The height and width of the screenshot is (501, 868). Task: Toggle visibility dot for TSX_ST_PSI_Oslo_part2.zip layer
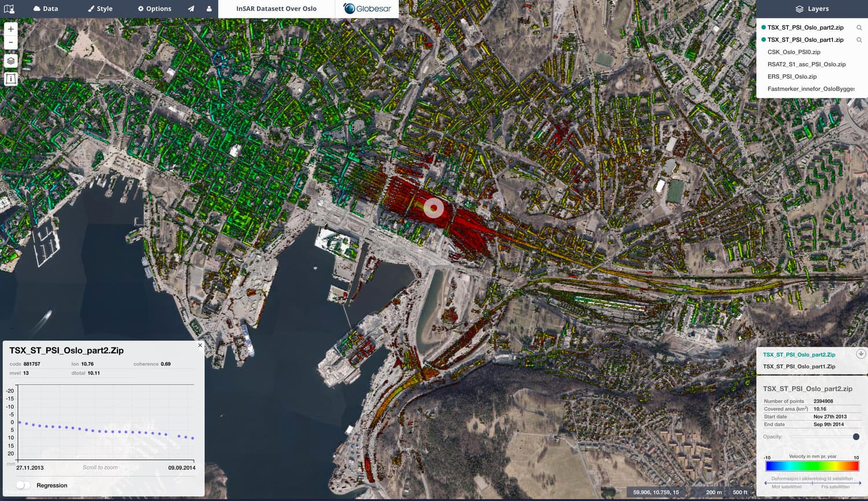pos(762,27)
